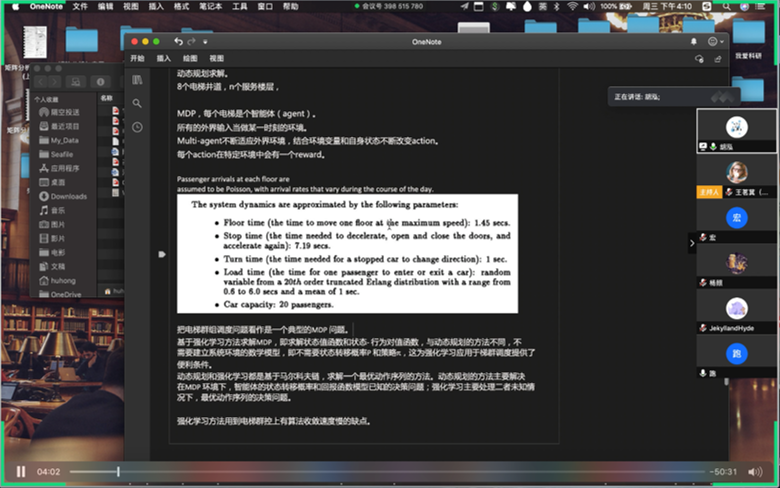Viewport: 780px width, 488px height.
Task: Open the quick access toolbar dropdown arrow
Action: tap(206, 42)
